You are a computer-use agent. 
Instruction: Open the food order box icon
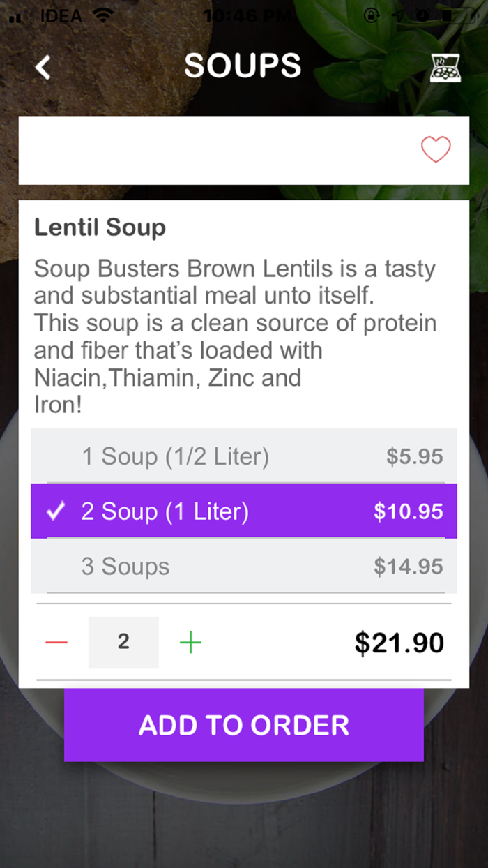point(445,68)
